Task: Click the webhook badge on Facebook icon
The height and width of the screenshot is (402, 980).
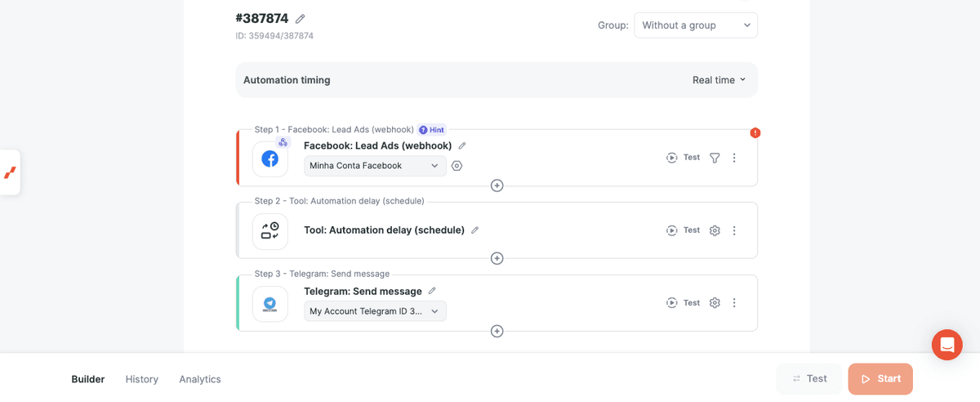Action: (283, 142)
